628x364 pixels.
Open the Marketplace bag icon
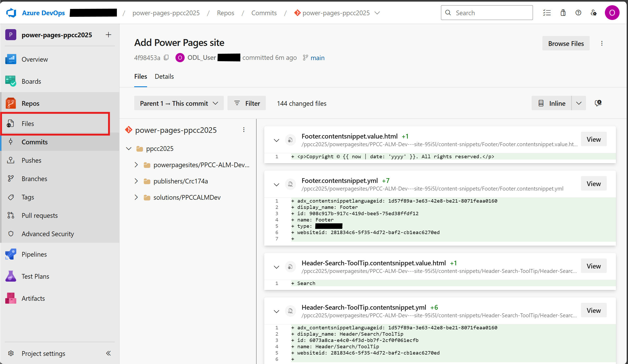point(563,13)
